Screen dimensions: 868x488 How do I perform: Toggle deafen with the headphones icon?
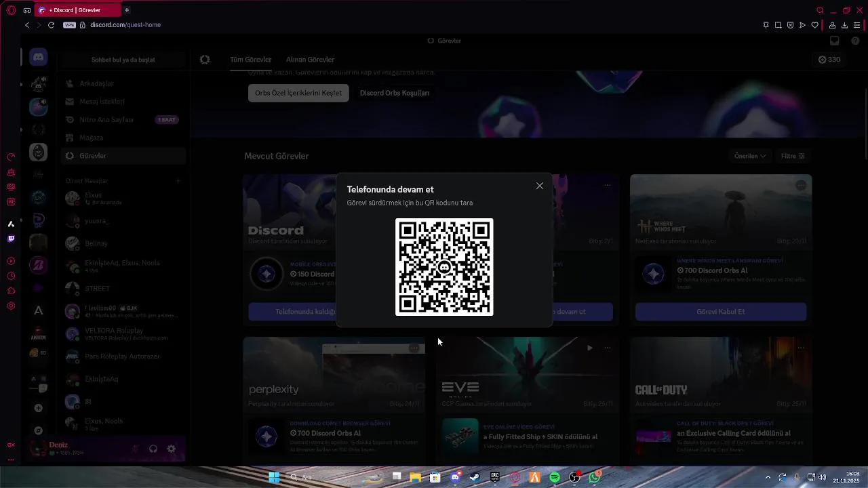point(153,449)
